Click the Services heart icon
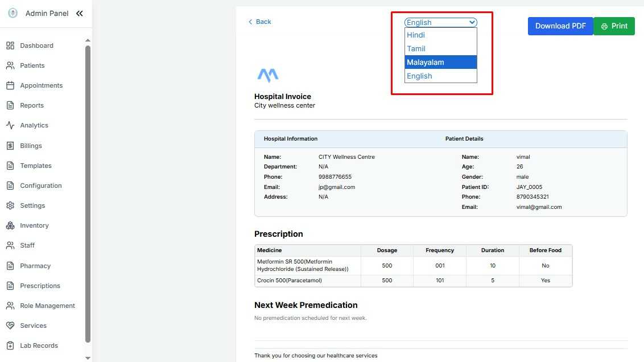 point(10,326)
